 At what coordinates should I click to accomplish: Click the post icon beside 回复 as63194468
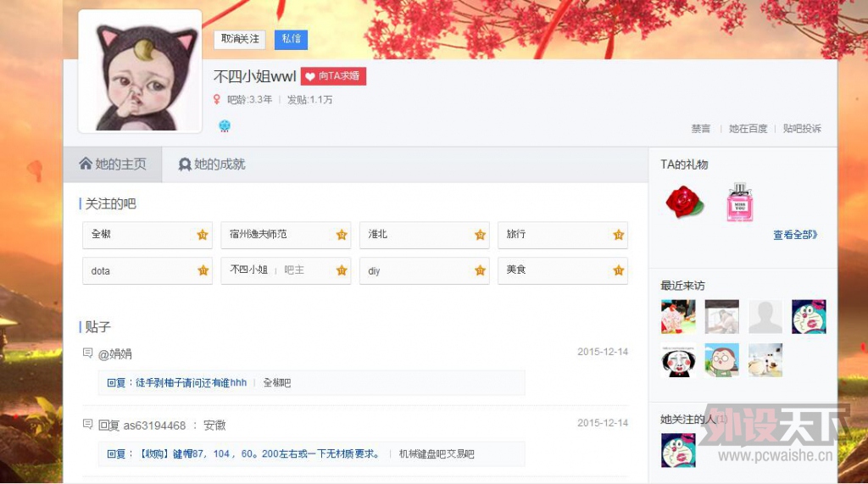point(87,424)
